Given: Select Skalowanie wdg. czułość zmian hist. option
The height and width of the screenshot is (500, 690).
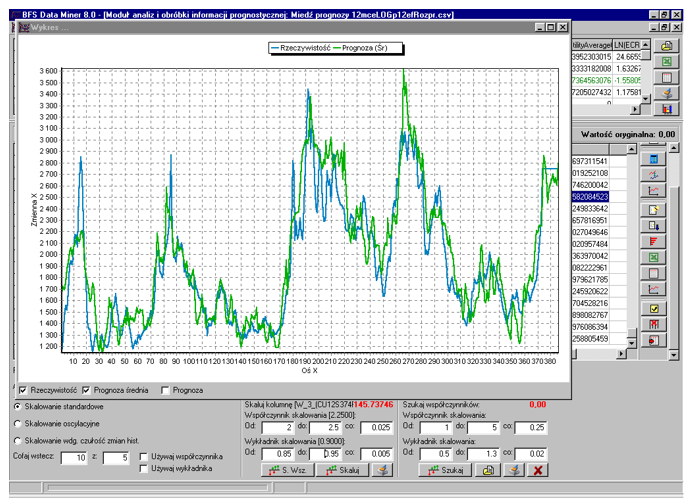Looking at the screenshot, I should 18,441.
